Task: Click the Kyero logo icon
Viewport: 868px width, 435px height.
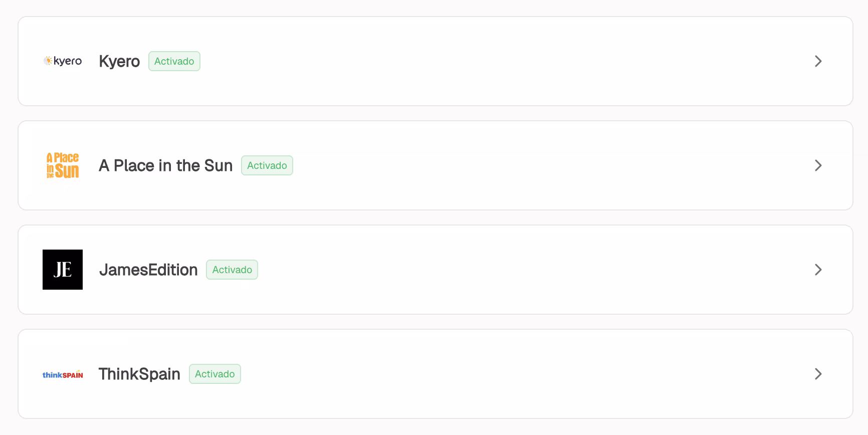Action: click(63, 61)
